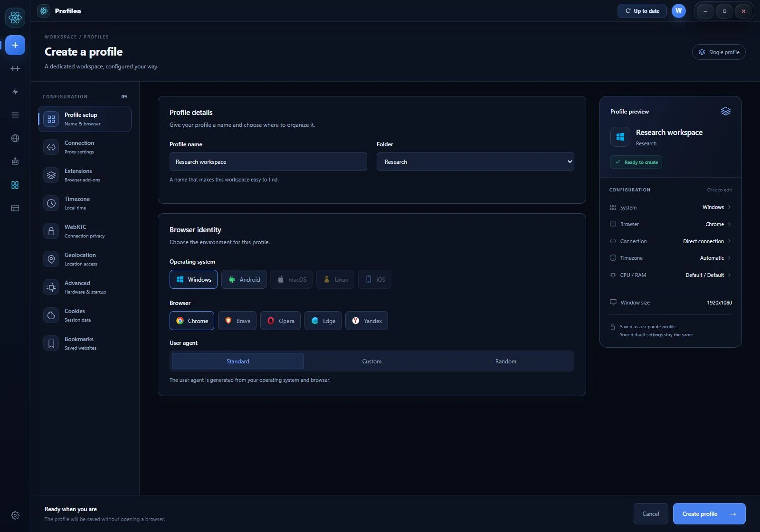Go to WebRTC connection privacy section
The height and width of the screenshot is (532, 760).
point(85,231)
